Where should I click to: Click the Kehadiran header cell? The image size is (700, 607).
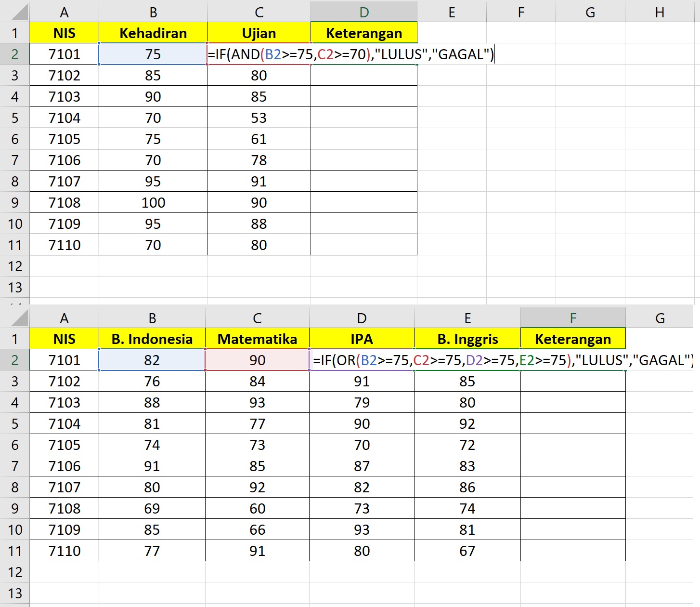tap(153, 33)
